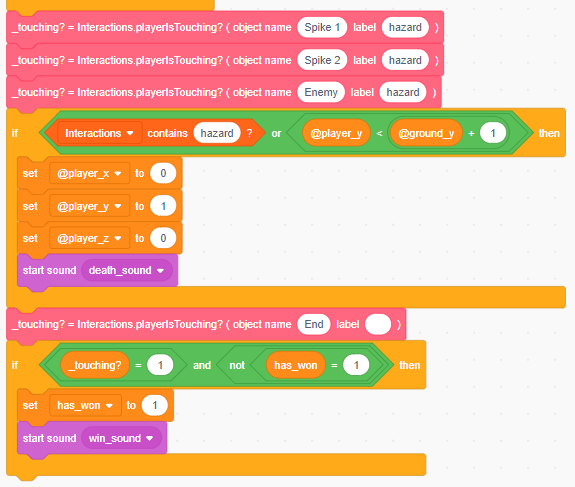This screenshot has width=575, height=487.
Task: Edit the 'Spike 2' object name field
Action: [x=322, y=60]
